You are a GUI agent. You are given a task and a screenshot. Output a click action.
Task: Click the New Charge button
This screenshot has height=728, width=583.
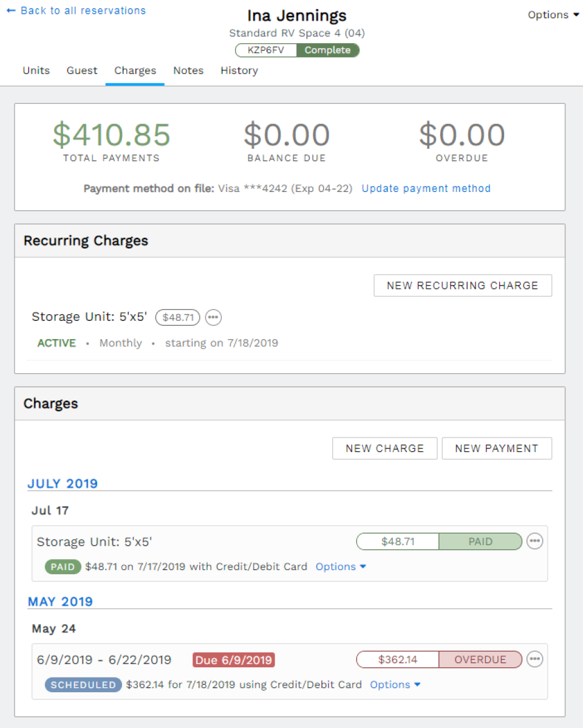(x=384, y=448)
